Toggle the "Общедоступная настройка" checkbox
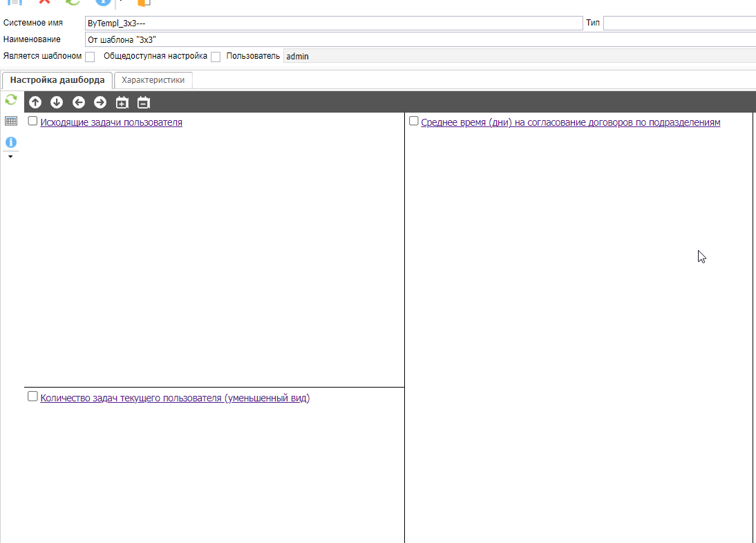 (x=216, y=57)
